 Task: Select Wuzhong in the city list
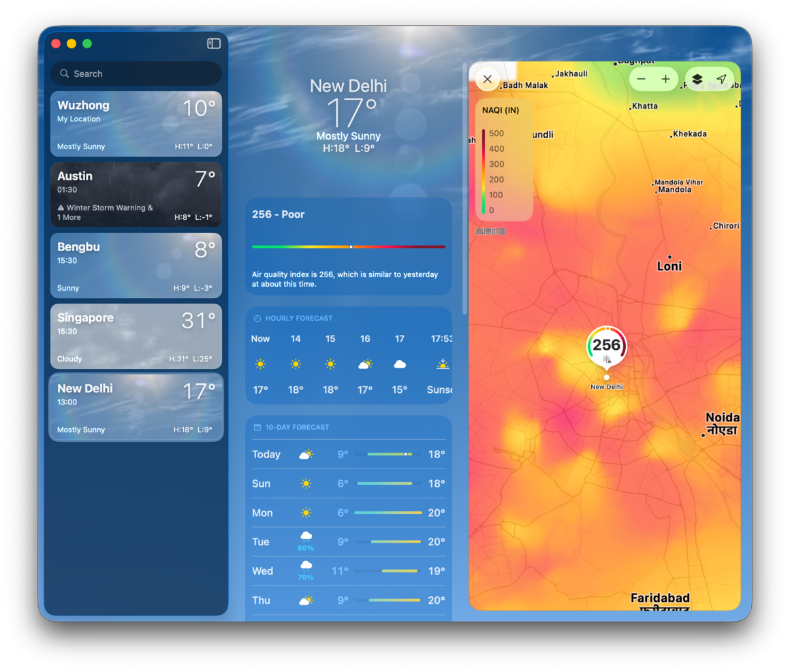136,125
